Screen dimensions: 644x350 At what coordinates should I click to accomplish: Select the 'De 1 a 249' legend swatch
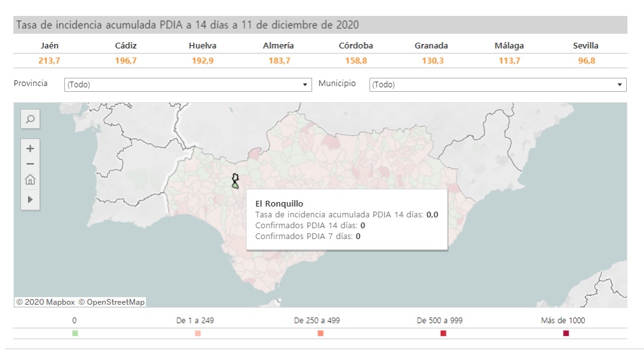[x=197, y=333]
